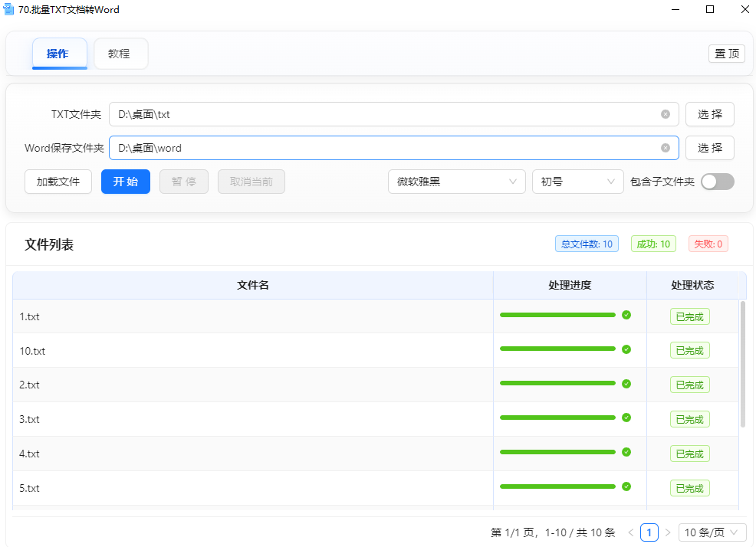Click the app icon in title bar

9,10
